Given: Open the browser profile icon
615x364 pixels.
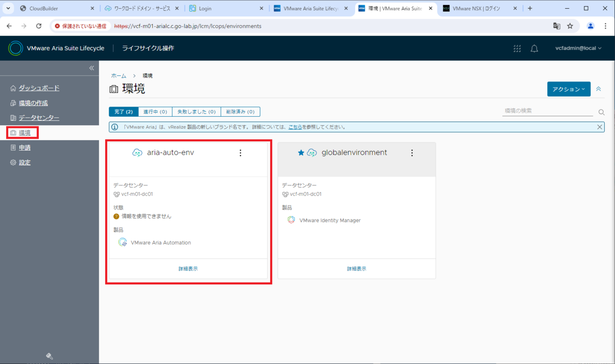Looking at the screenshot, I should pos(590,26).
